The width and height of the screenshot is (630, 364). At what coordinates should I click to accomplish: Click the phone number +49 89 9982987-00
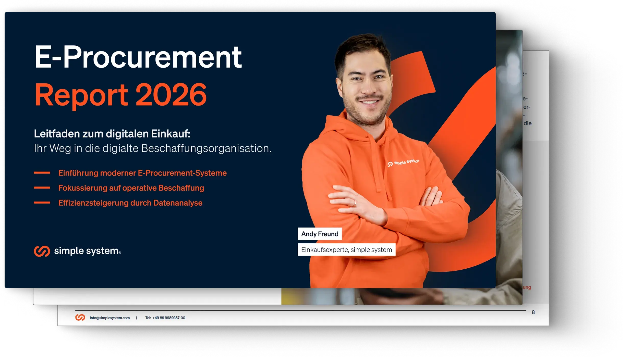pyautogui.click(x=166, y=318)
